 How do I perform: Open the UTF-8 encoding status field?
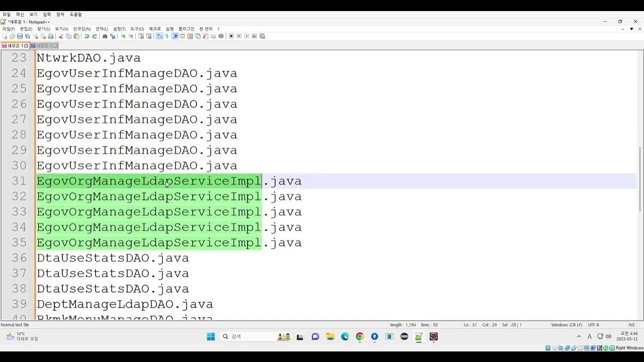[593, 325]
